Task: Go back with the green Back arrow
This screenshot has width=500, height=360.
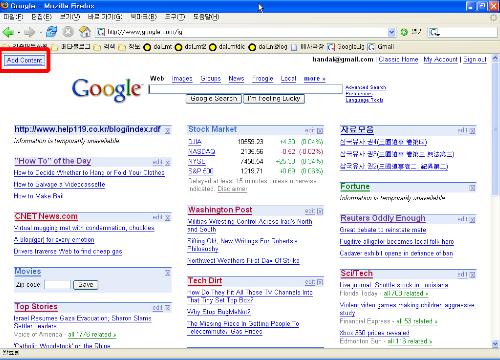Action: pos(8,32)
